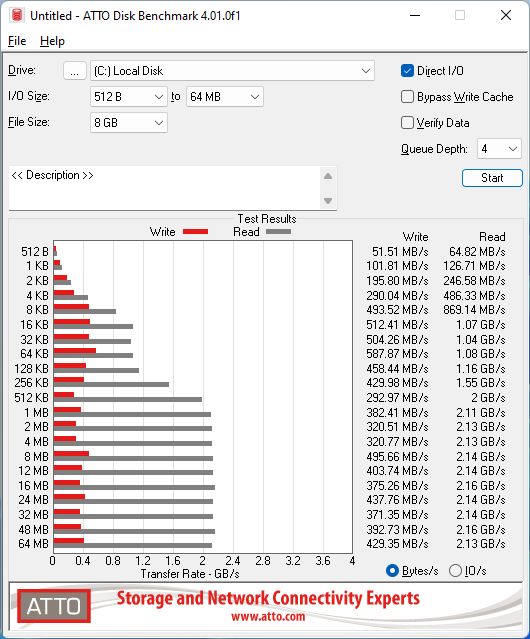Visit the www.atto.com link

pos(268,617)
